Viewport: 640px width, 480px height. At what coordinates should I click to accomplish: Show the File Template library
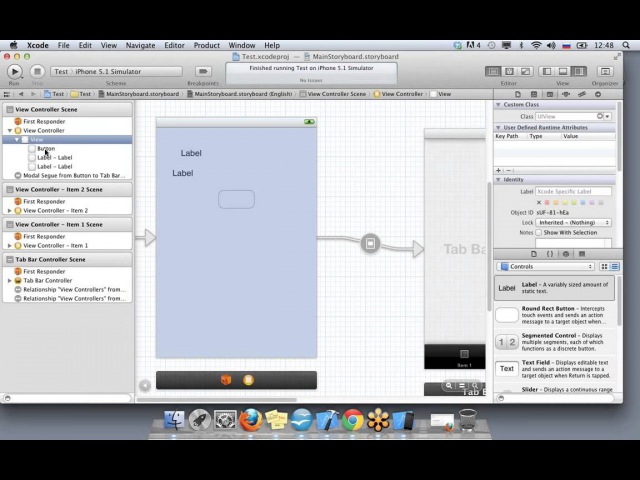click(x=533, y=254)
